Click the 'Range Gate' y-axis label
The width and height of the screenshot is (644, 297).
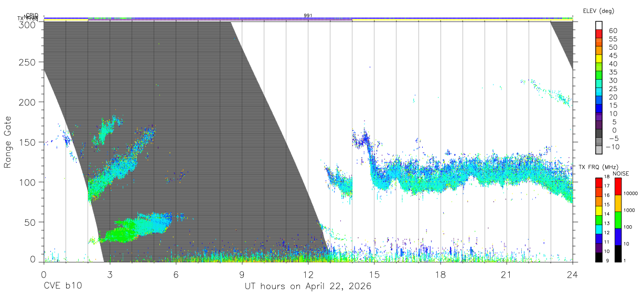tap(8, 142)
